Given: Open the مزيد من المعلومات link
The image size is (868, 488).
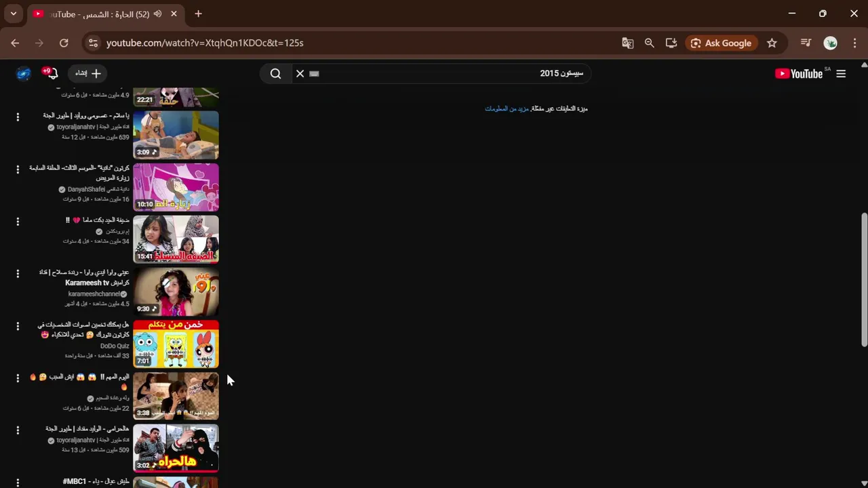Looking at the screenshot, I should [x=507, y=108].
